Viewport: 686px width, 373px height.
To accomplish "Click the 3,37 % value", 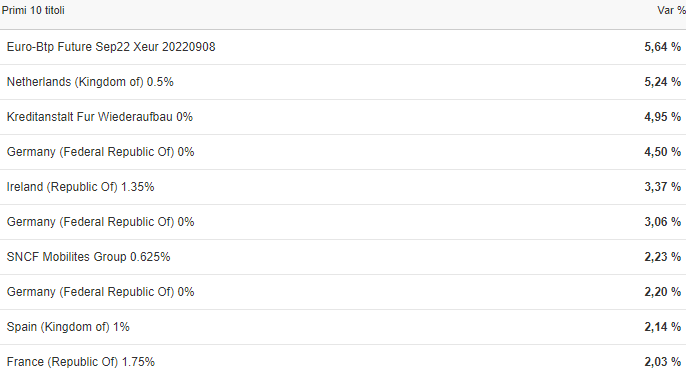I will (662, 187).
